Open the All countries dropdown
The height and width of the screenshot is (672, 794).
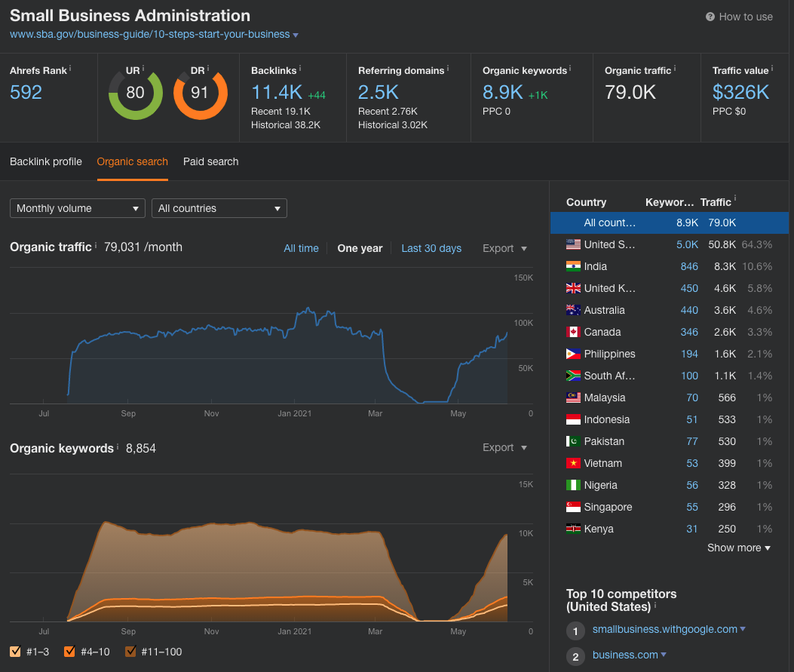click(x=219, y=208)
